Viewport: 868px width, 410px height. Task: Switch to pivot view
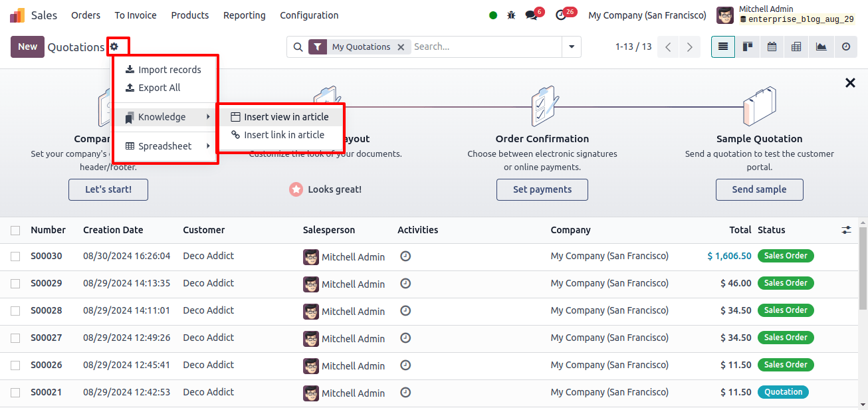(796, 47)
